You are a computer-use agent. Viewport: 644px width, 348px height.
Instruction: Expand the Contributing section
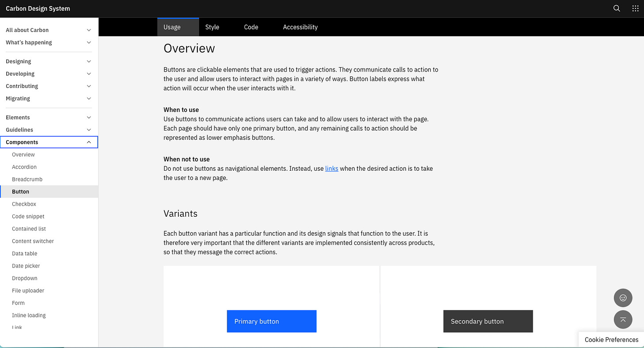(49, 86)
